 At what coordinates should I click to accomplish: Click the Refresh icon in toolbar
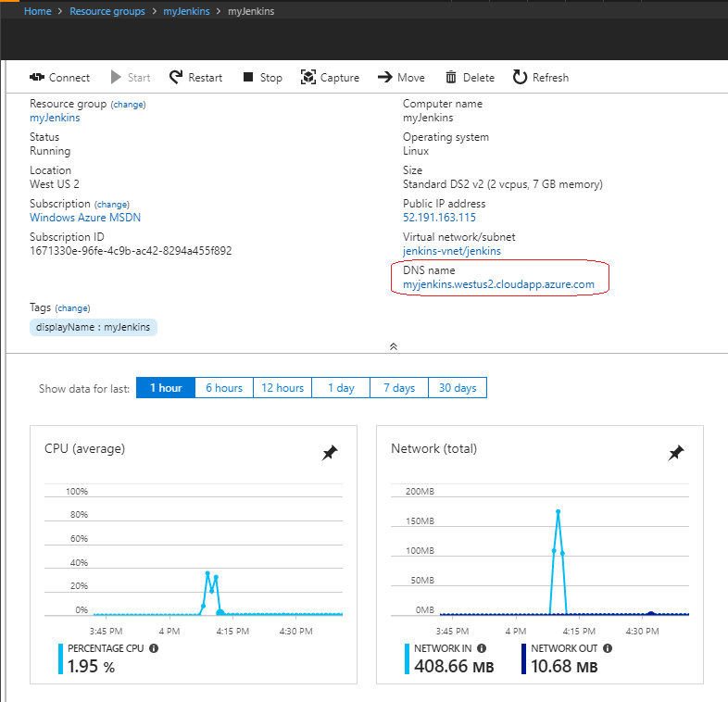tap(520, 77)
